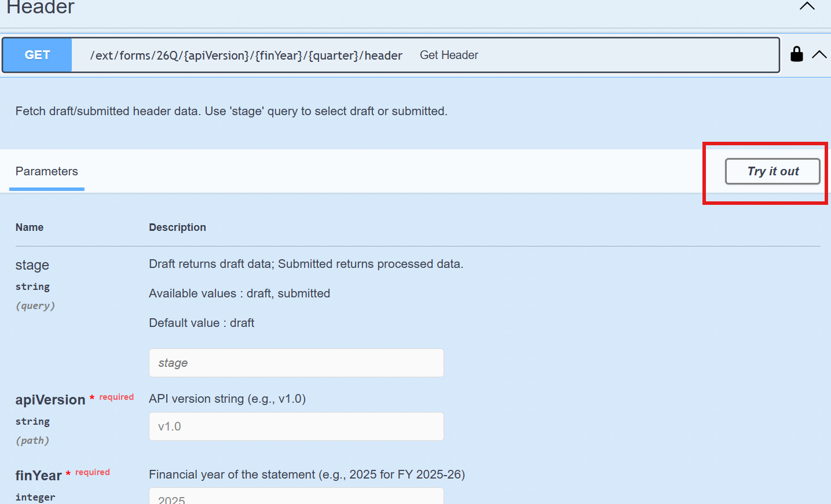Click the 'Fetch draft/submitted header data' description
This screenshot has height=504, width=831.
(231, 111)
